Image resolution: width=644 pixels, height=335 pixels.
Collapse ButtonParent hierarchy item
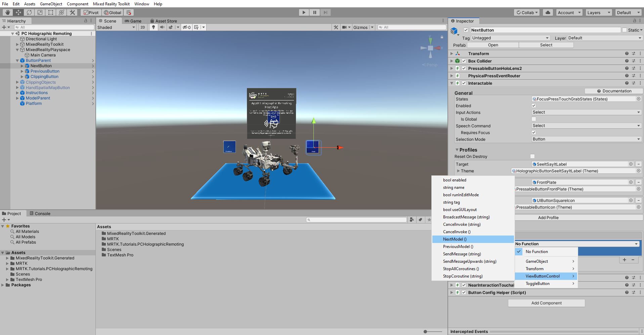click(17, 60)
